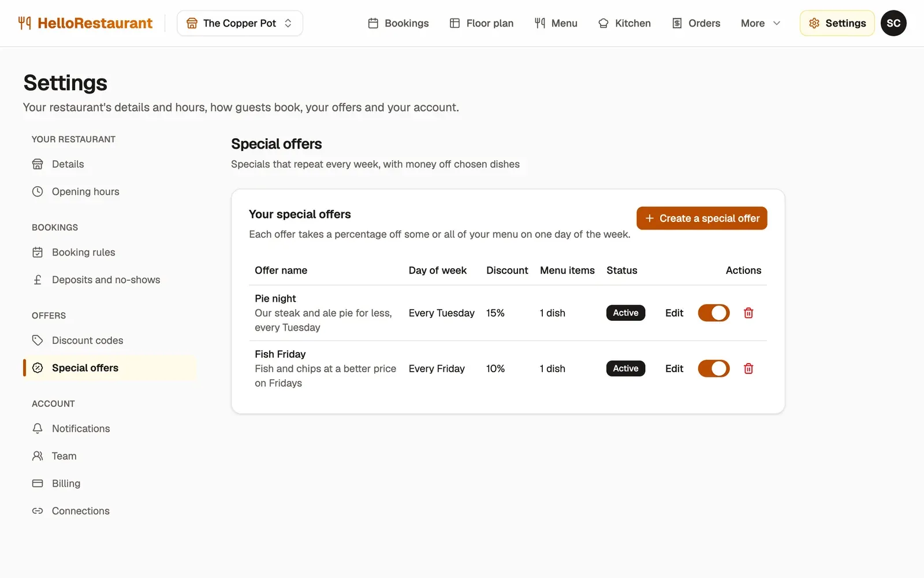Click the clock icon for Opening hours

pos(38,191)
